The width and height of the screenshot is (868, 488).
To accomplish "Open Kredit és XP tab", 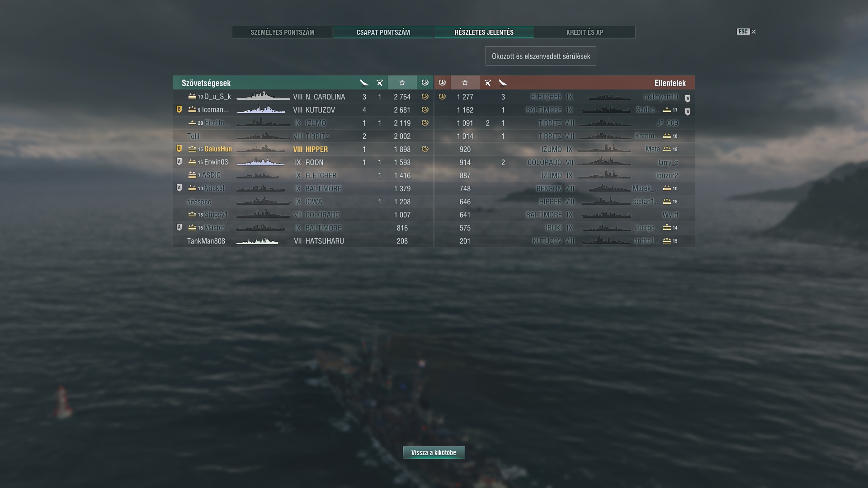I will [x=585, y=33].
